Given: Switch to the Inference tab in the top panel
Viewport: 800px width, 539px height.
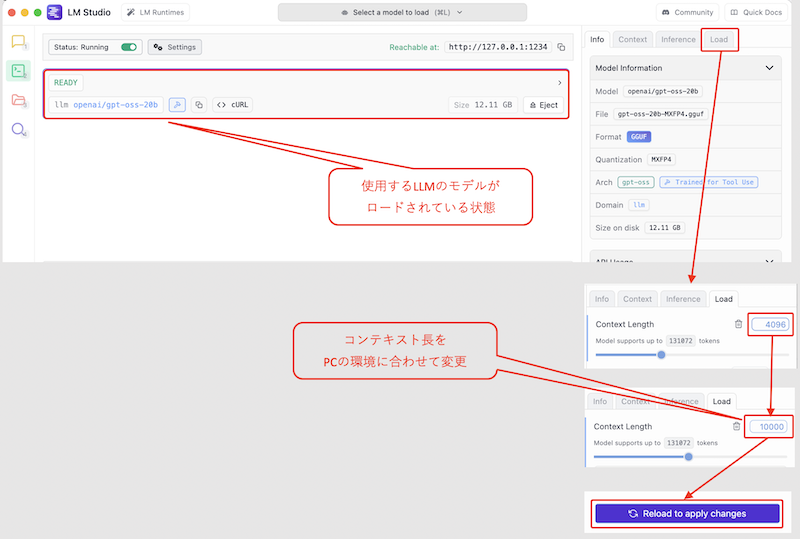Looking at the screenshot, I should [678, 39].
